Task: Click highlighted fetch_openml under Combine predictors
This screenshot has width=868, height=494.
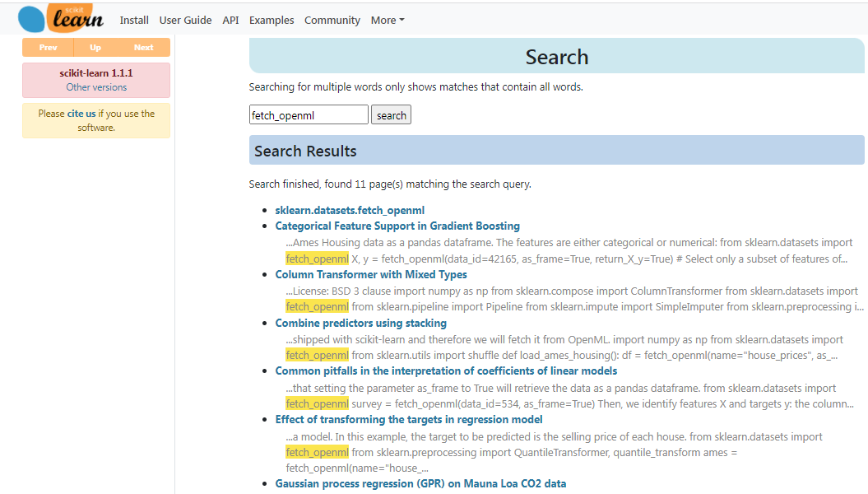Action: tap(318, 355)
